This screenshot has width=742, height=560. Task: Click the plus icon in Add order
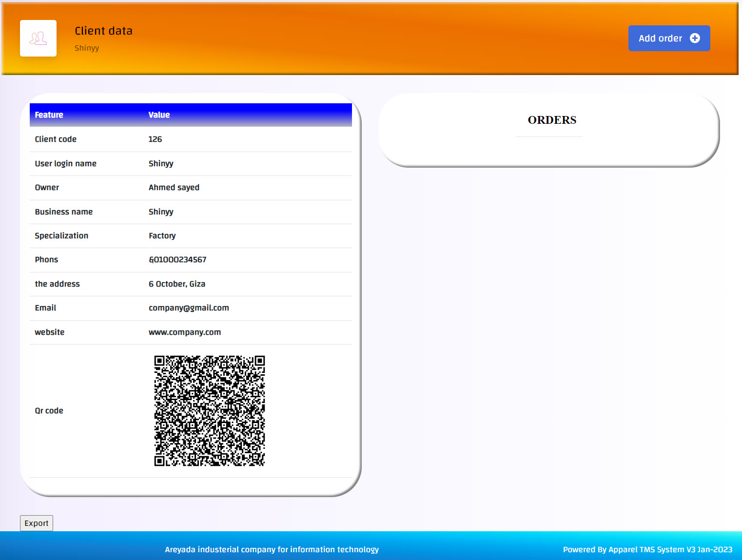[695, 38]
